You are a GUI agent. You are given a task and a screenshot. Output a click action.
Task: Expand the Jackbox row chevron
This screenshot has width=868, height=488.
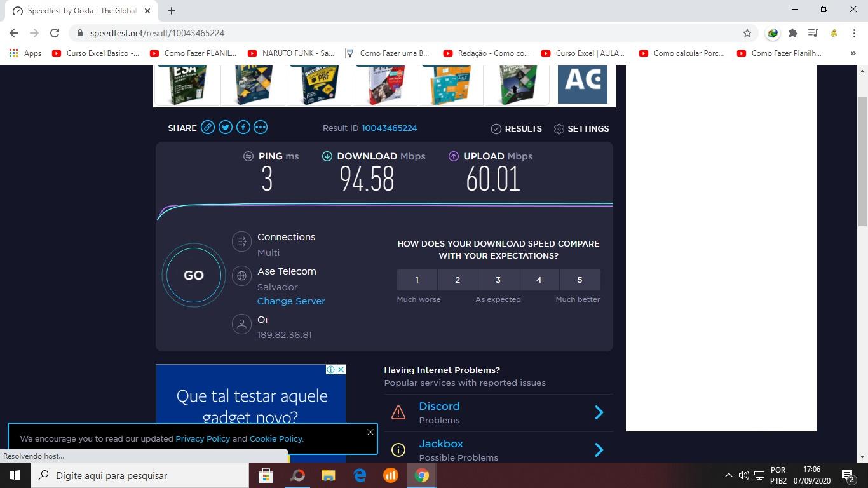click(599, 450)
